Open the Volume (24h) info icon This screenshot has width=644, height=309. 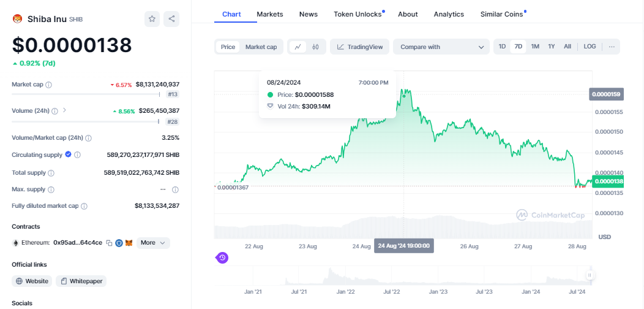coord(54,111)
